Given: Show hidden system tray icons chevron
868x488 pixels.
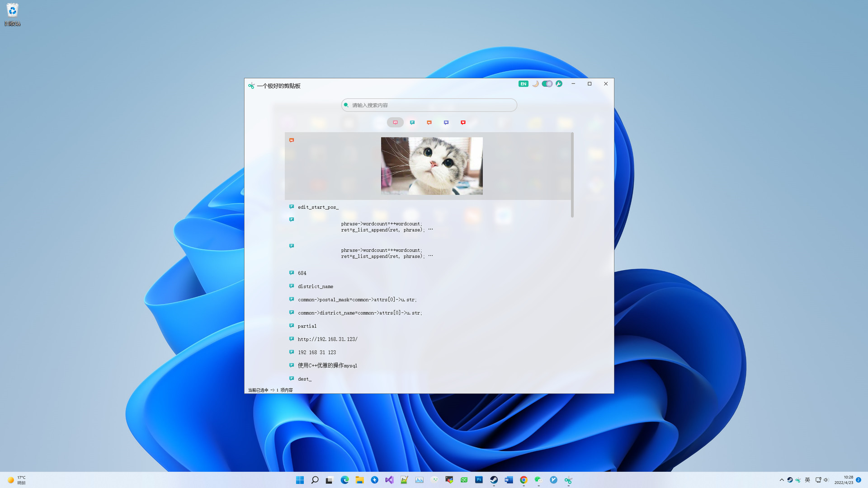Looking at the screenshot, I should [782, 480].
